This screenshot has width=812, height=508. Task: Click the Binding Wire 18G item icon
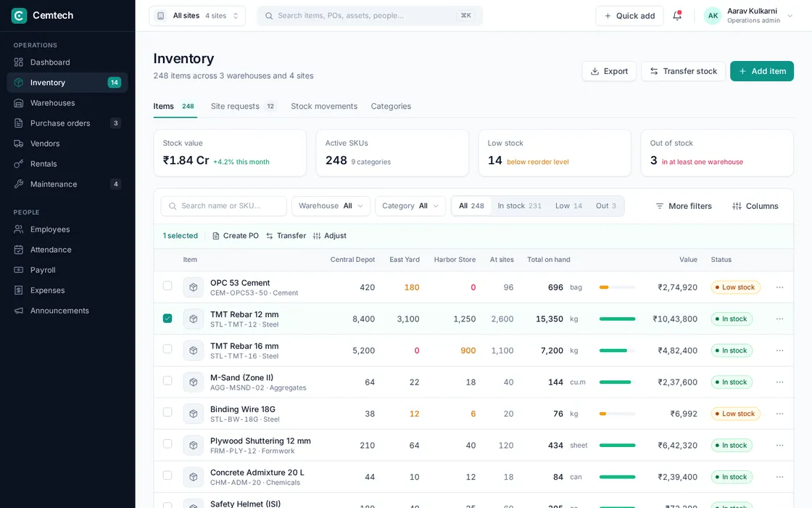click(x=193, y=414)
